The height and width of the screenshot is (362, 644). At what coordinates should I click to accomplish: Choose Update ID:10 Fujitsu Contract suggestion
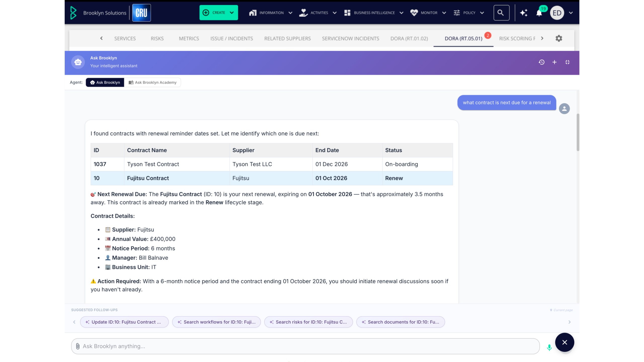[124, 322]
